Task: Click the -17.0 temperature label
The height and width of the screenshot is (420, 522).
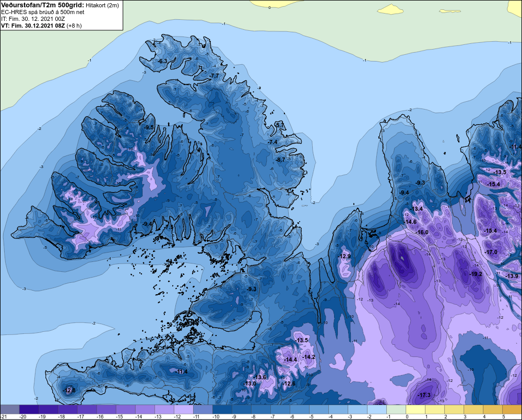Action: pos(491,252)
